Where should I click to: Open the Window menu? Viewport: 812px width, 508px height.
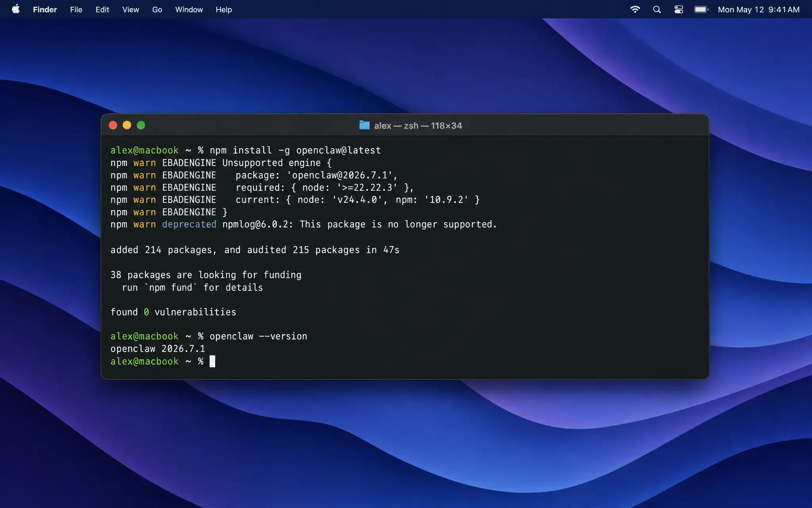click(189, 10)
